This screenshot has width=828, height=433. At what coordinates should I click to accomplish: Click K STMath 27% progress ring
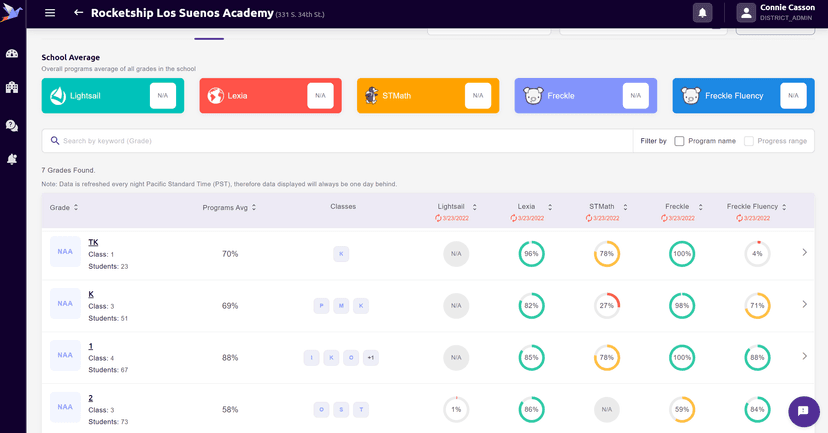tap(607, 306)
